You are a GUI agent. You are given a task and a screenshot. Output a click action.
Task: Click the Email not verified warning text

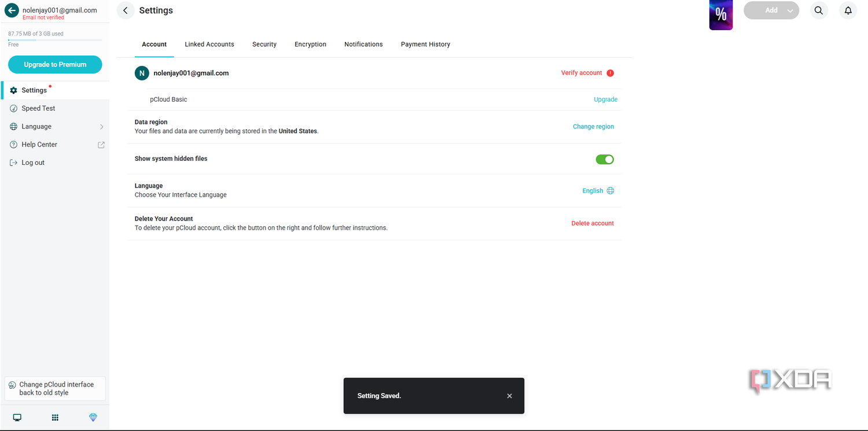pos(43,18)
